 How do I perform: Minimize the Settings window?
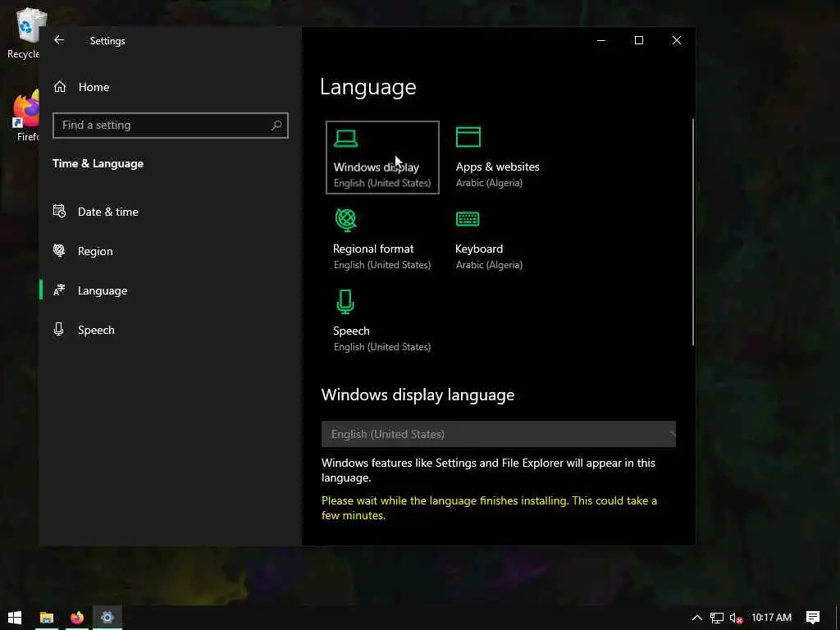coord(601,40)
